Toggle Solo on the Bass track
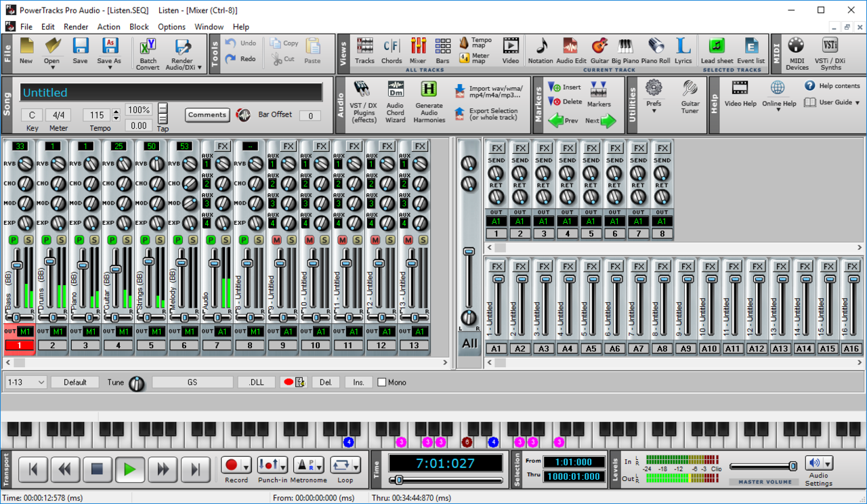Screen dimensions: 867x504 click(x=29, y=240)
